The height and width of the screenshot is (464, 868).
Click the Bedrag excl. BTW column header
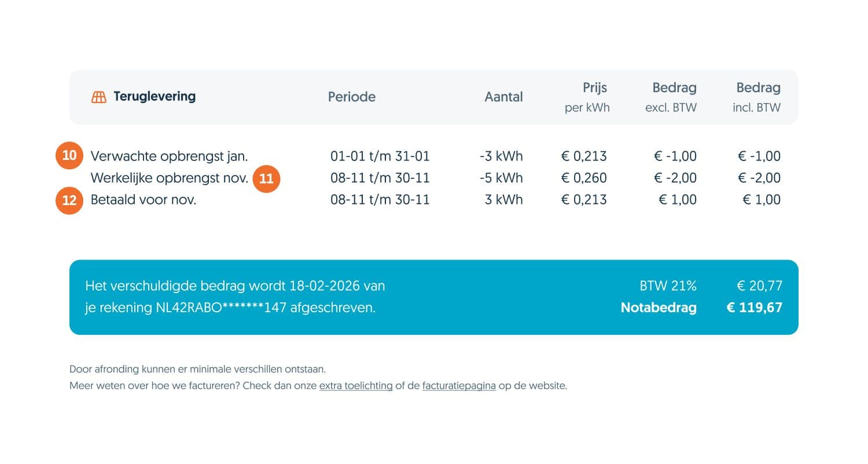coord(671,97)
